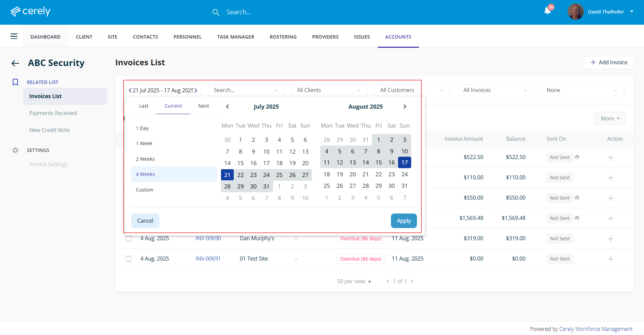This screenshot has height=335, width=644.
Task: Change the 50 per view setting
Action: click(354, 281)
